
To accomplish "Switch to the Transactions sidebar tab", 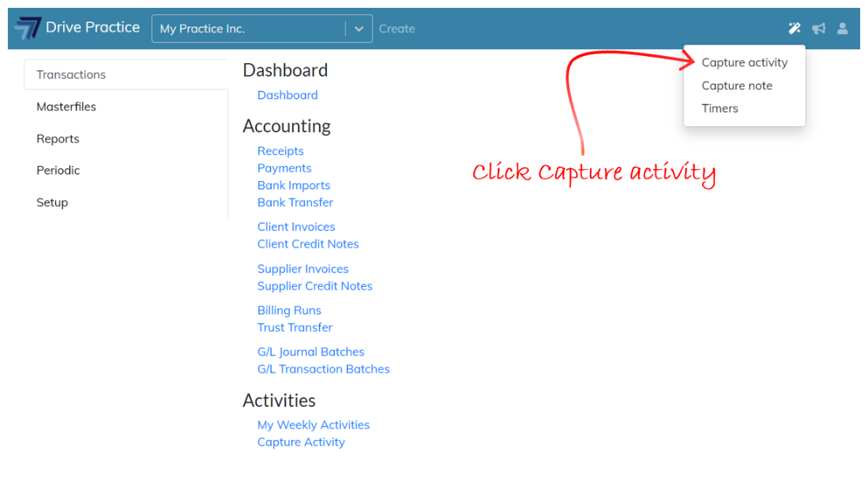I will pyautogui.click(x=71, y=74).
